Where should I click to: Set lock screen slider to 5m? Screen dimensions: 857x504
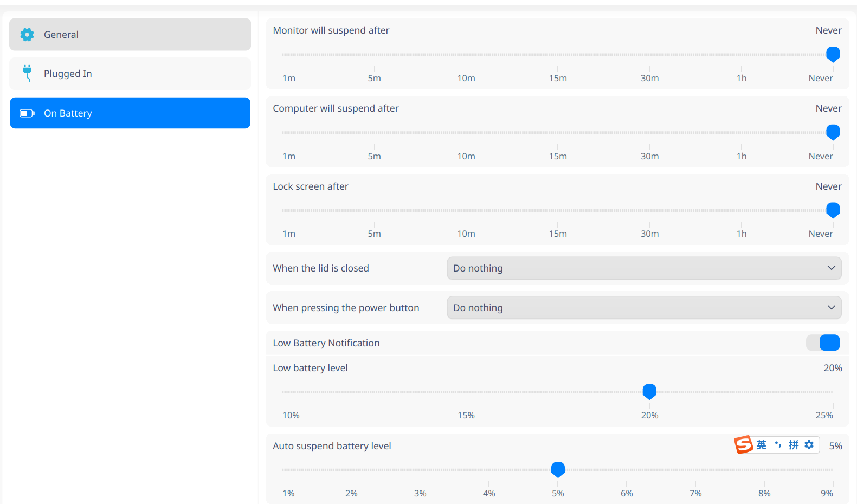[374, 210]
